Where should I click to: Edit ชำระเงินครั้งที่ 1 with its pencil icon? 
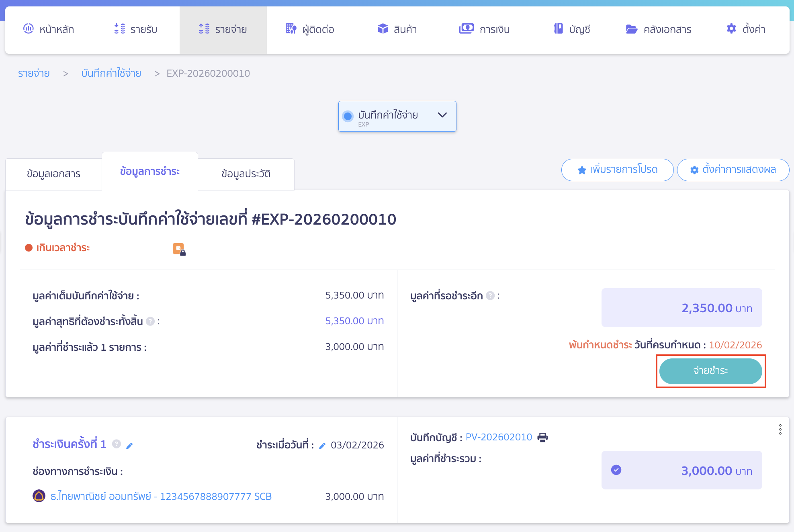click(x=129, y=445)
